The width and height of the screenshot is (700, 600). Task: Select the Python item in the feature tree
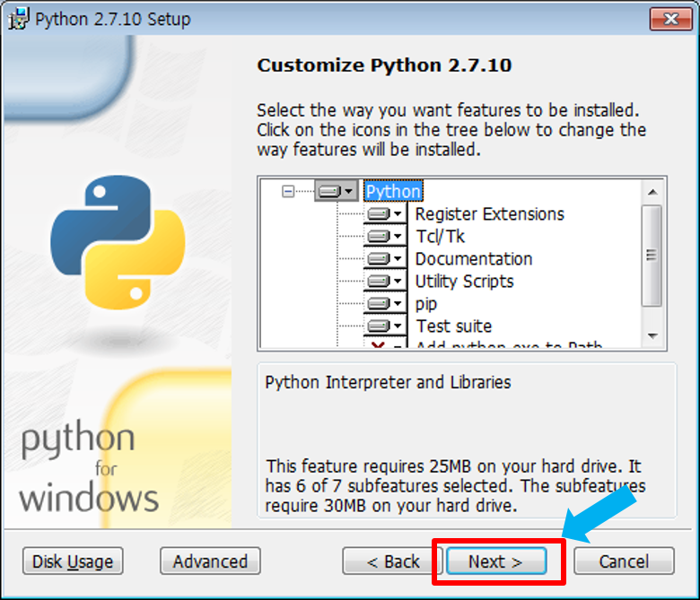click(393, 191)
